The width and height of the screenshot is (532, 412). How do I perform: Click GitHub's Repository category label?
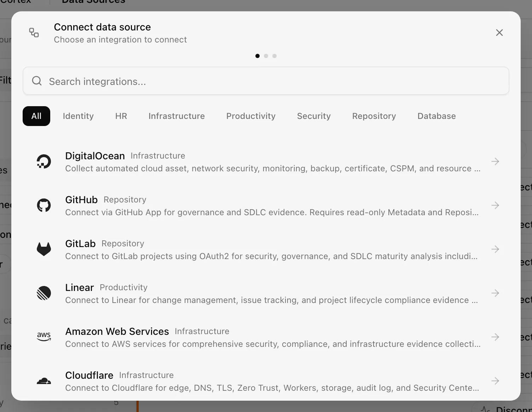[x=125, y=200]
